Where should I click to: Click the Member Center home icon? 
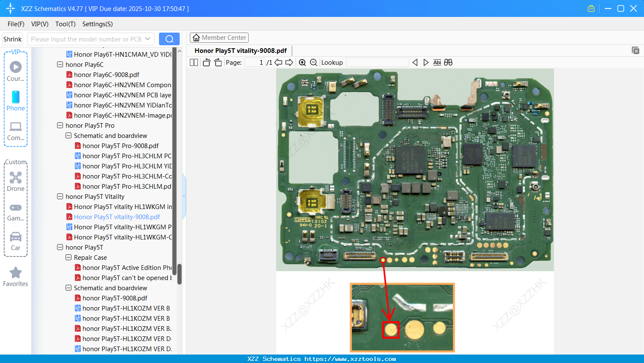click(196, 38)
